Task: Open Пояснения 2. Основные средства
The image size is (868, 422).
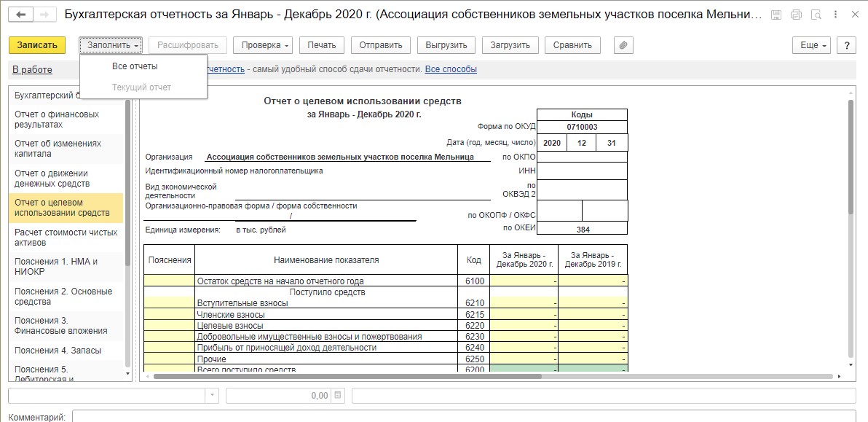Action: pyautogui.click(x=66, y=297)
